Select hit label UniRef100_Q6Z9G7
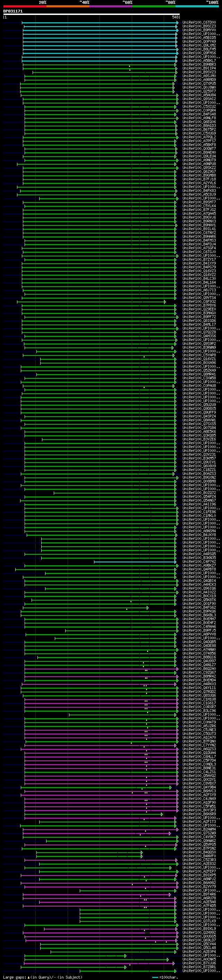The image size is (222, 980). click(199, 172)
